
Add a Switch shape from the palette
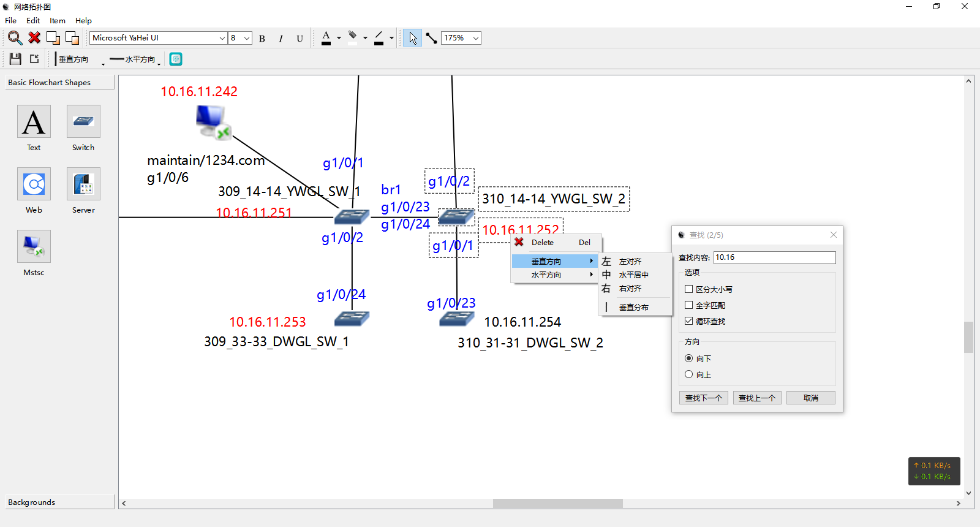[x=83, y=121]
